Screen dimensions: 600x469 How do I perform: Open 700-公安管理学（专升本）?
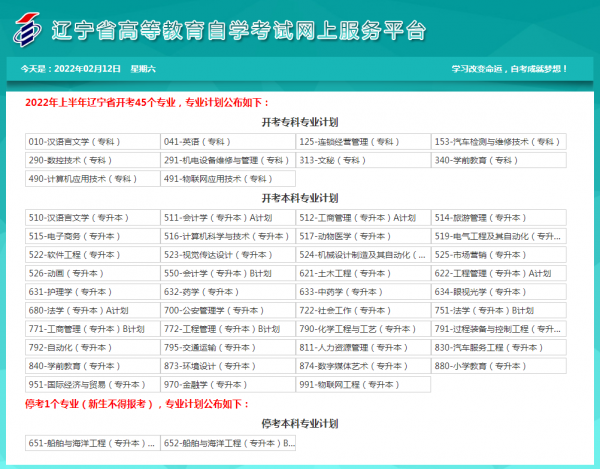click(228, 310)
